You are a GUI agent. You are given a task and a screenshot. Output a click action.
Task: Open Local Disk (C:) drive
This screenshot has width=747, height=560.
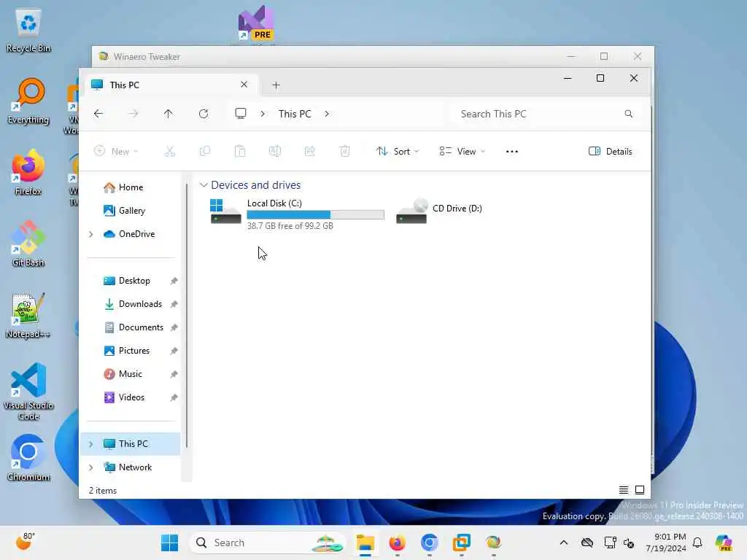point(297,214)
